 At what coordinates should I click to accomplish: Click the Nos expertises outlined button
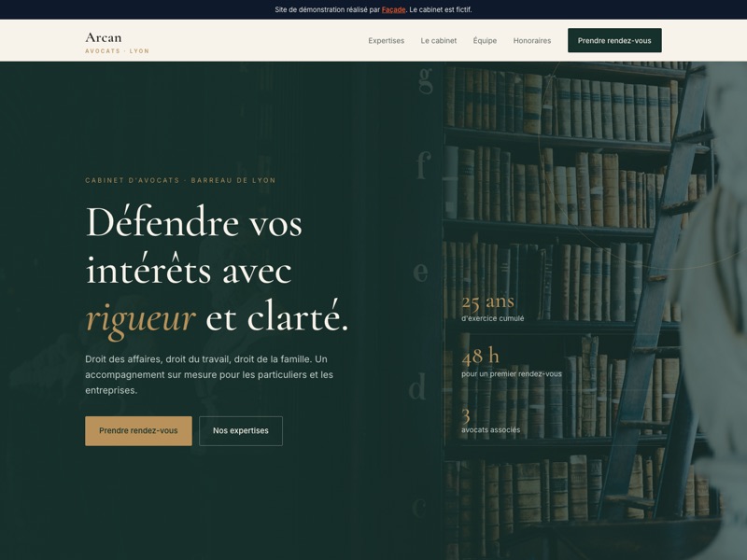(241, 431)
